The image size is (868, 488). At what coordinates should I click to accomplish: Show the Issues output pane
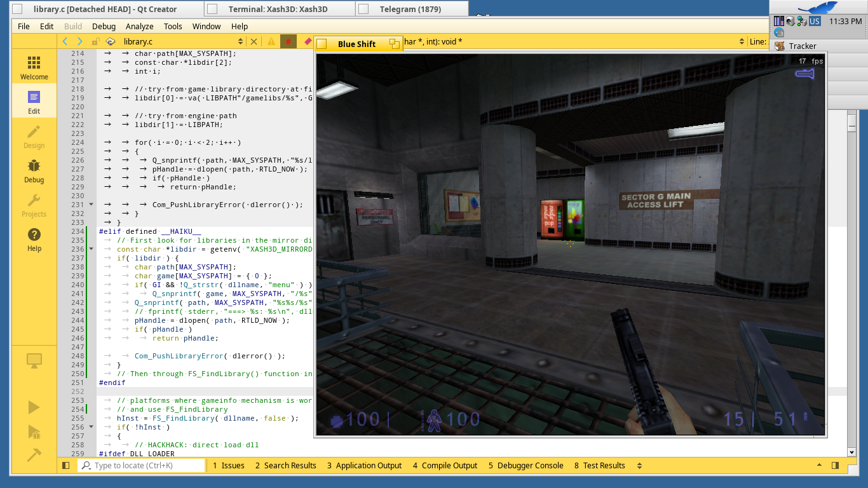tap(228, 466)
